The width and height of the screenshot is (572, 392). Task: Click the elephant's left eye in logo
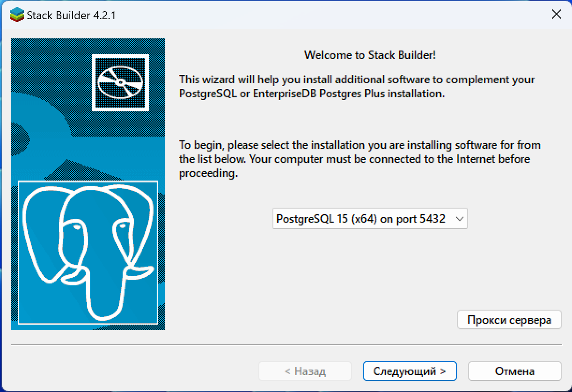[74, 227]
